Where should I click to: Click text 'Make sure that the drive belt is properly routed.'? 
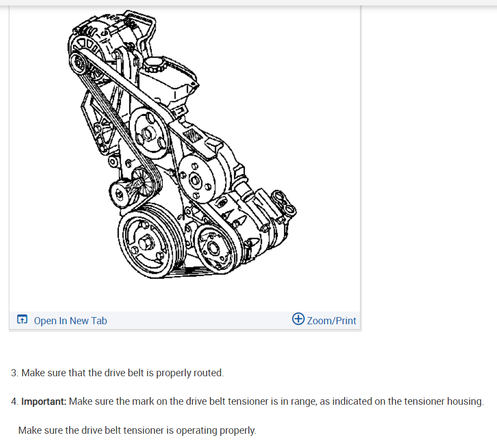tap(122, 373)
